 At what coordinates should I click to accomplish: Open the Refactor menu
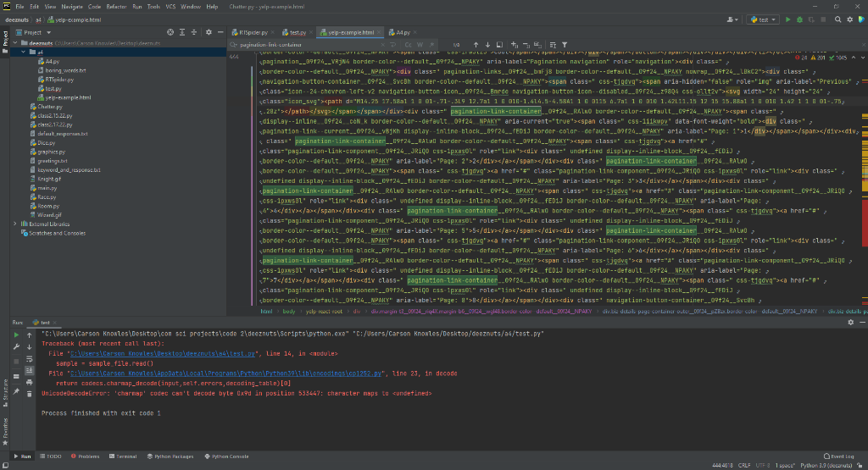pyautogui.click(x=116, y=6)
